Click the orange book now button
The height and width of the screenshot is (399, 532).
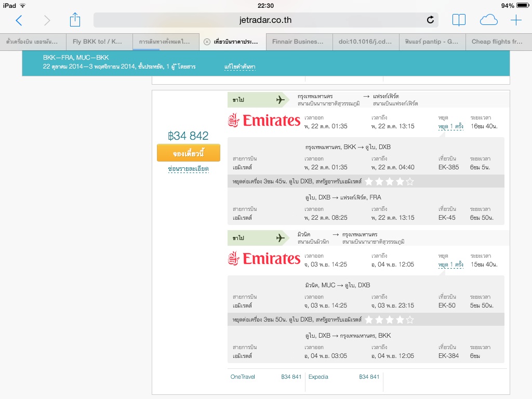point(188,153)
